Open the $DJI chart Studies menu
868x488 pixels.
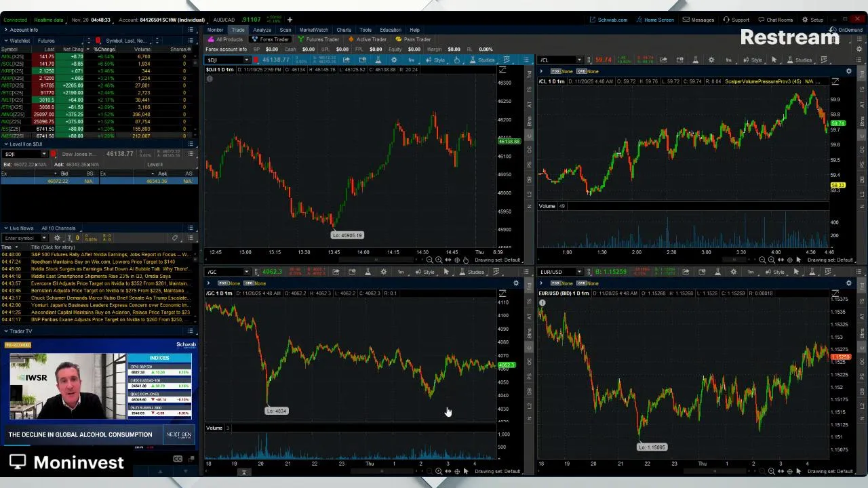pos(482,60)
